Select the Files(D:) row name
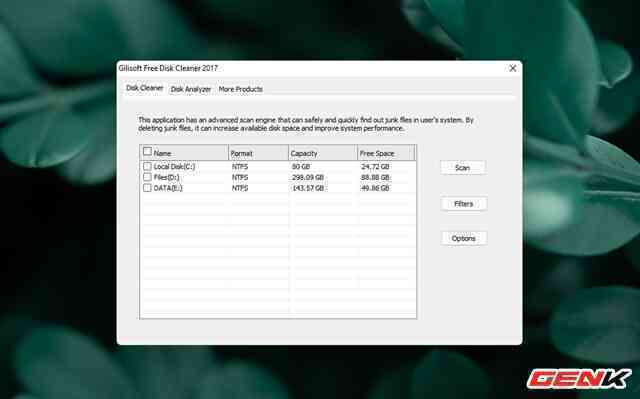The width and height of the screenshot is (640, 399). coord(166,177)
